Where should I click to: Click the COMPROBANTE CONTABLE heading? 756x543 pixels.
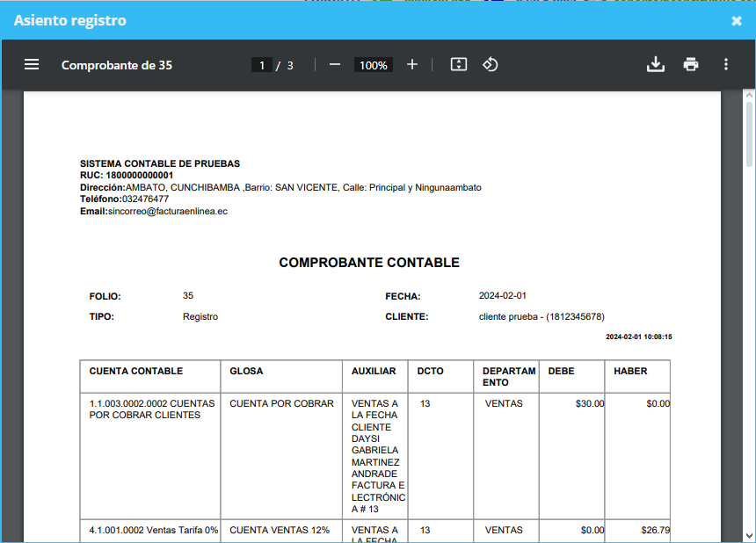[x=369, y=263]
